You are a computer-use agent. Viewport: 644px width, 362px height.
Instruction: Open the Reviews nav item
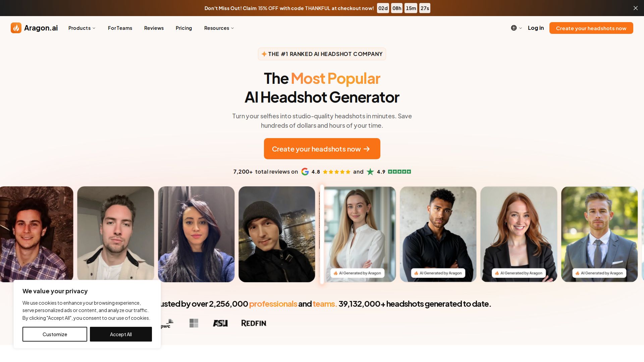[154, 28]
